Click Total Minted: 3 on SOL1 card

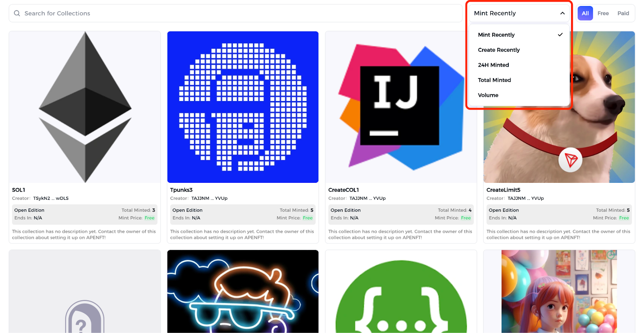[138, 210]
